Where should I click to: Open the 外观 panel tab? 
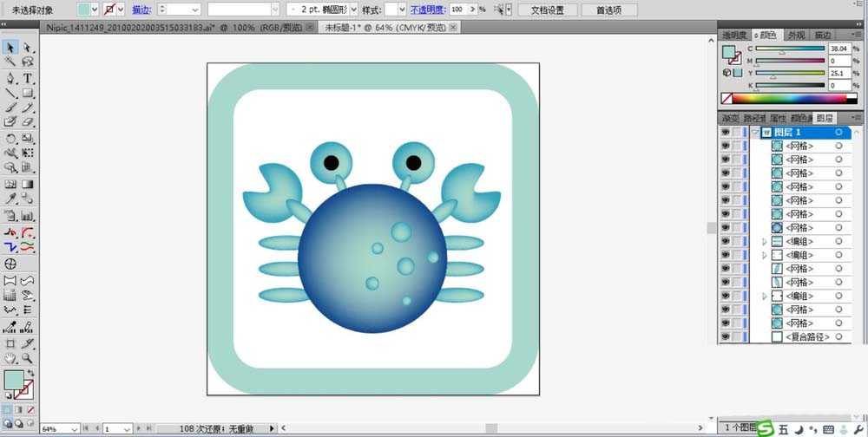[x=797, y=35]
